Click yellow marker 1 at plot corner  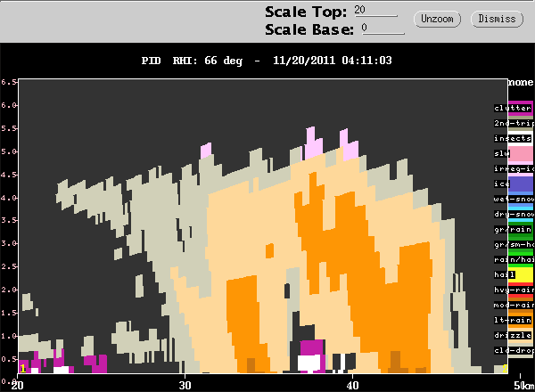pyautogui.click(x=22, y=369)
